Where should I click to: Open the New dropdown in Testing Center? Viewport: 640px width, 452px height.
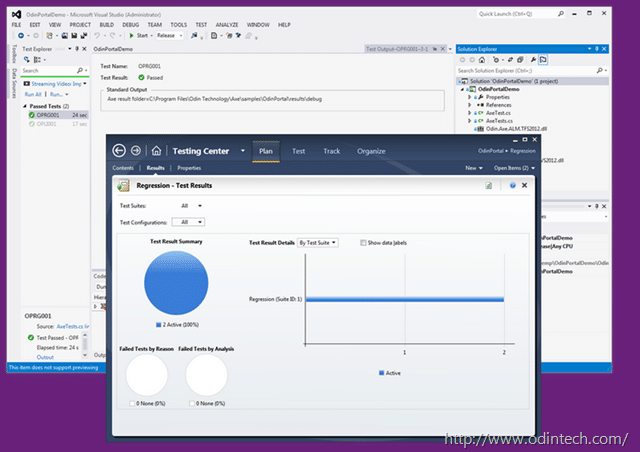[x=473, y=168]
